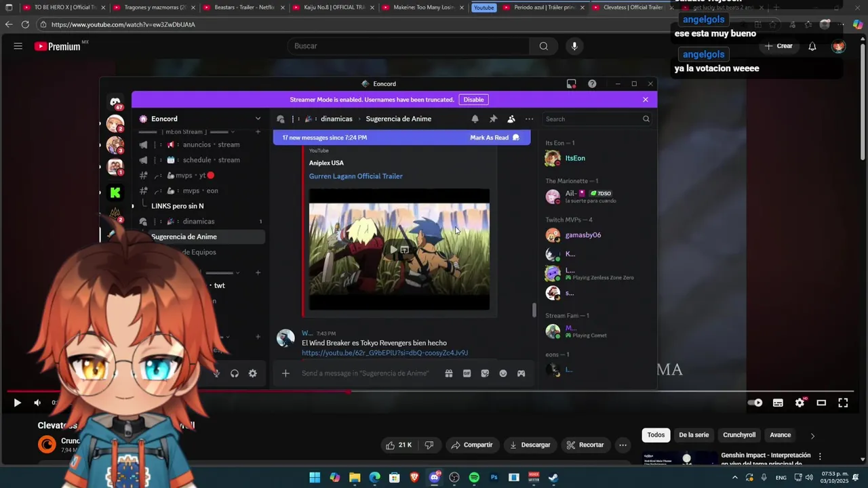The image size is (868, 488).
Task: Open Spotify from the taskbar
Action: click(474, 477)
